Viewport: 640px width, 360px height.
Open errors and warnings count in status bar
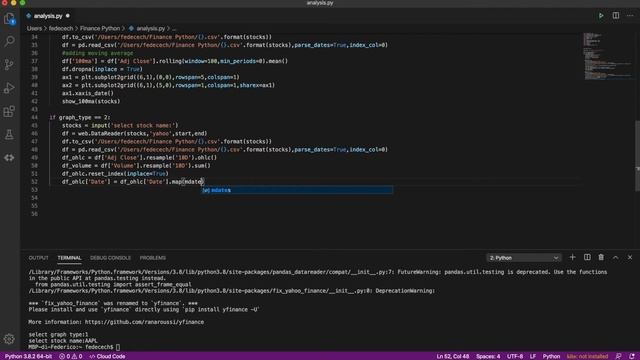pos(70,356)
